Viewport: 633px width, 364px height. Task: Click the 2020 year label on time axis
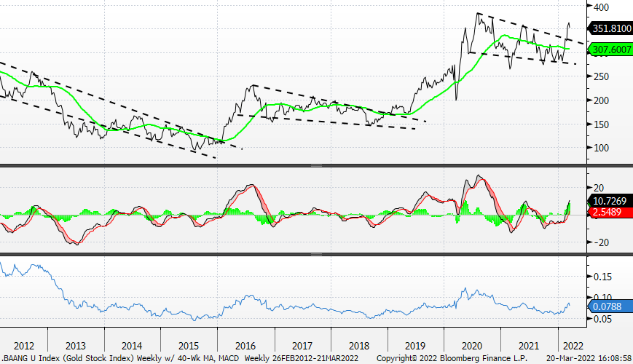[x=472, y=346]
